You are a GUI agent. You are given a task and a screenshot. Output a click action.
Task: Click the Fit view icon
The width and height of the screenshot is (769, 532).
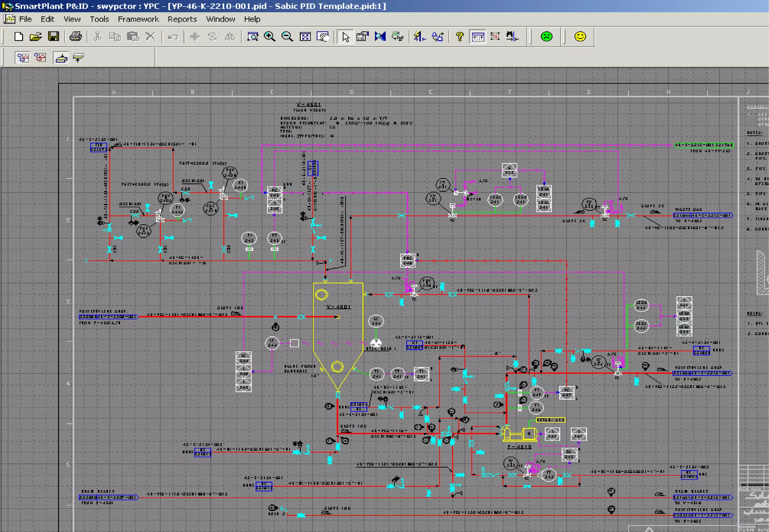pos(305,36)
